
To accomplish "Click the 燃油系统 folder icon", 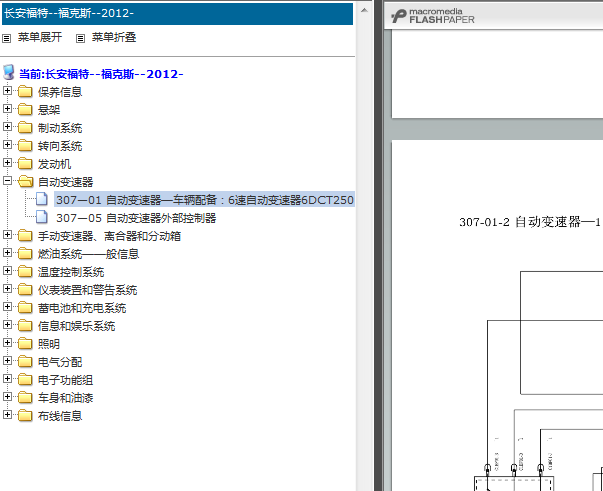I will 25,254.
